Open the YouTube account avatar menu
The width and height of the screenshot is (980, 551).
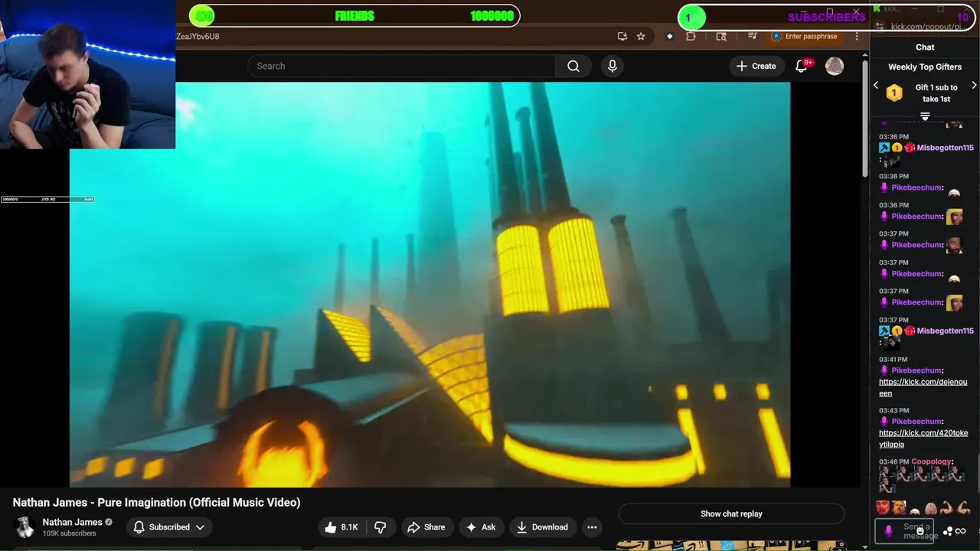point(835,66)
